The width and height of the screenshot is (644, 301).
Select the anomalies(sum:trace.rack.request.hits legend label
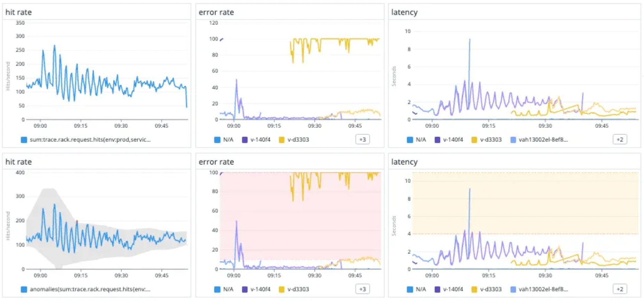click(x=90, y=289)
